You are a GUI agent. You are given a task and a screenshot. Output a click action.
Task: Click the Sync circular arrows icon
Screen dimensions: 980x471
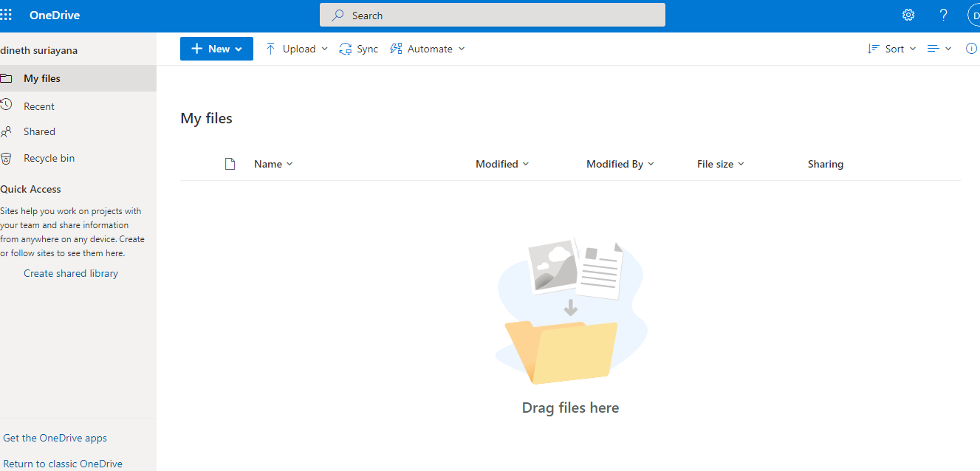click(345, 49)
